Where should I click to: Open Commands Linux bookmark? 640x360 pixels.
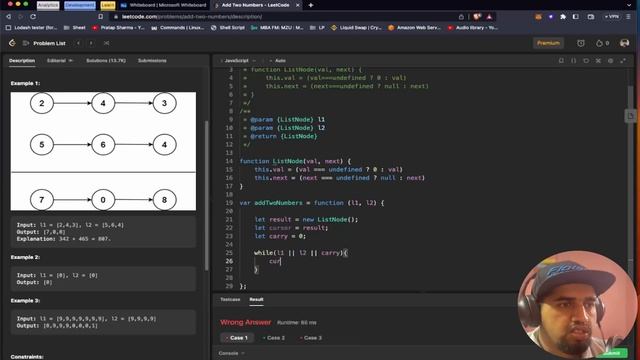coord(178,28)
